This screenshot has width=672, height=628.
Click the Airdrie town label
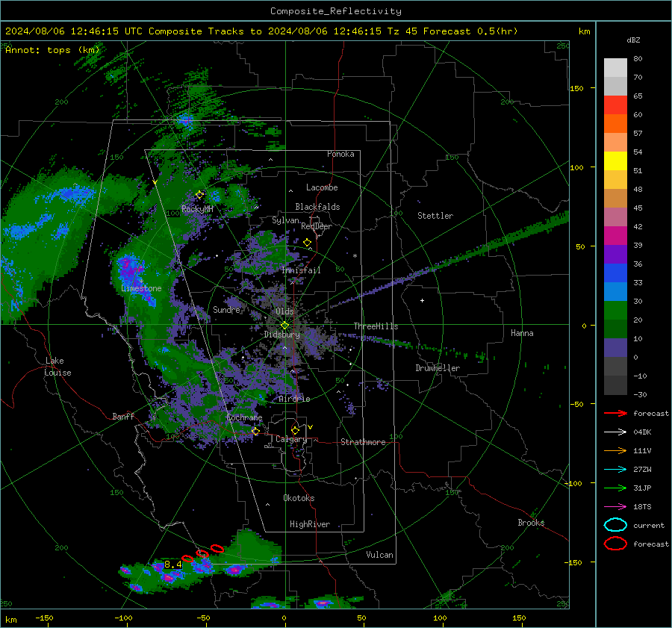tap(294, 399)
